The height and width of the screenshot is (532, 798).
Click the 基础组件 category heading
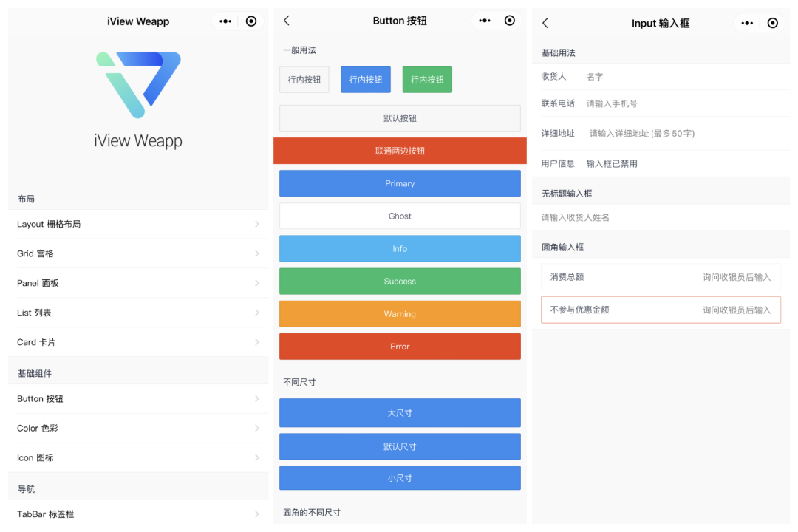35,374
